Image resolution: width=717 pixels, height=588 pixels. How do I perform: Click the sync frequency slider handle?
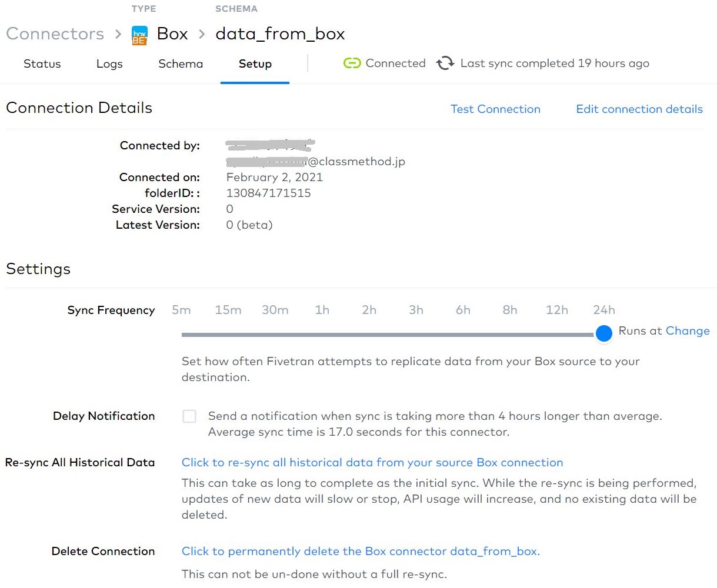coord(604,333)
